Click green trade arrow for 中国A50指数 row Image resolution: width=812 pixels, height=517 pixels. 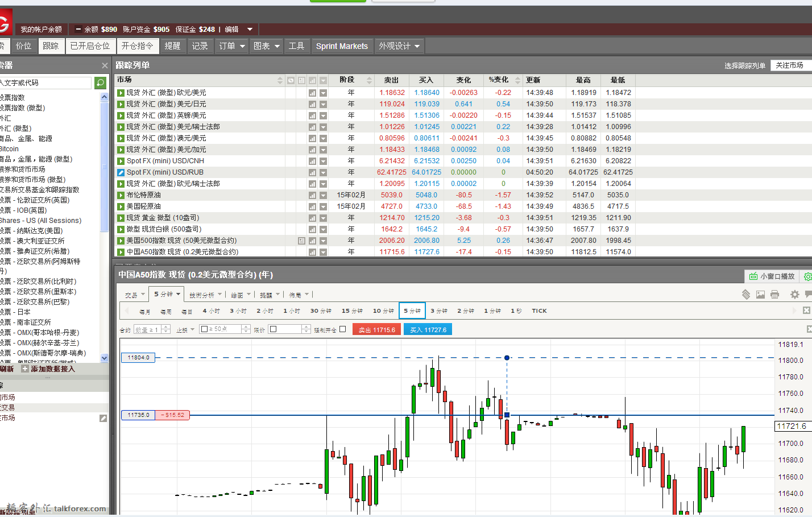[121, 252]
